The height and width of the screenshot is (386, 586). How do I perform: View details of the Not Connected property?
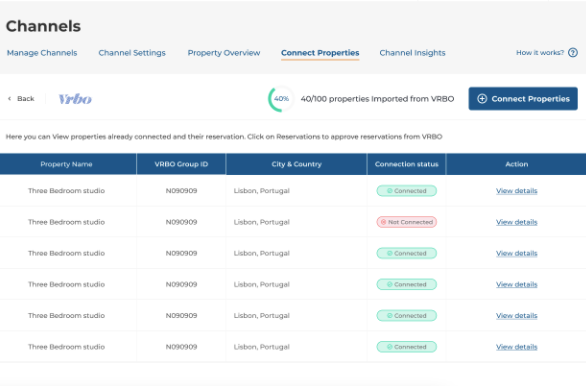click(x=516, y=222)
